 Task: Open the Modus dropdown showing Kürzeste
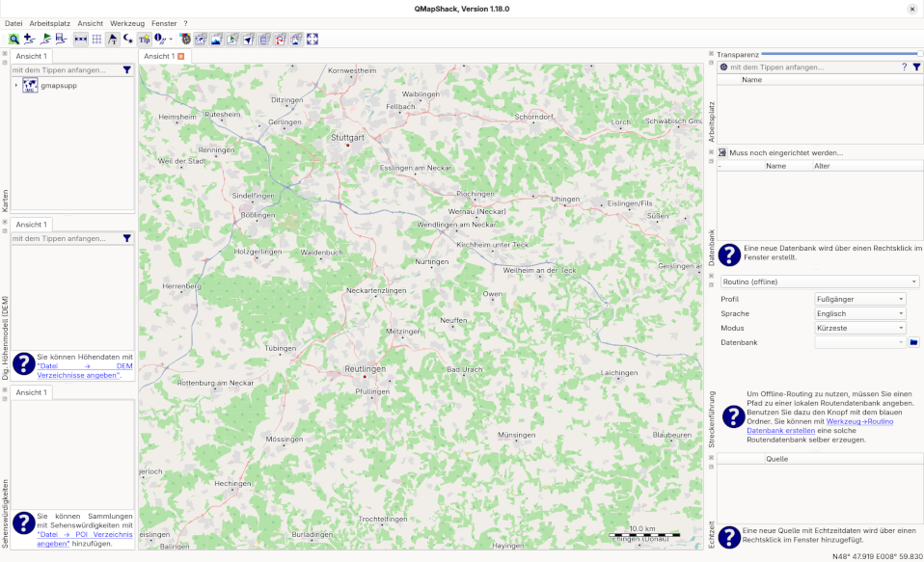[860, 328]
